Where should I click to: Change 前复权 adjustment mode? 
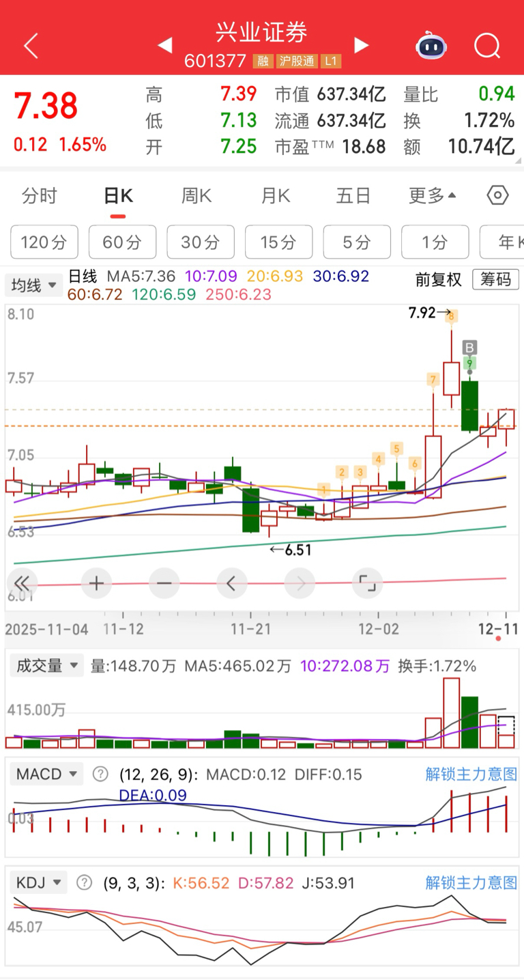(x=438, y=279)
